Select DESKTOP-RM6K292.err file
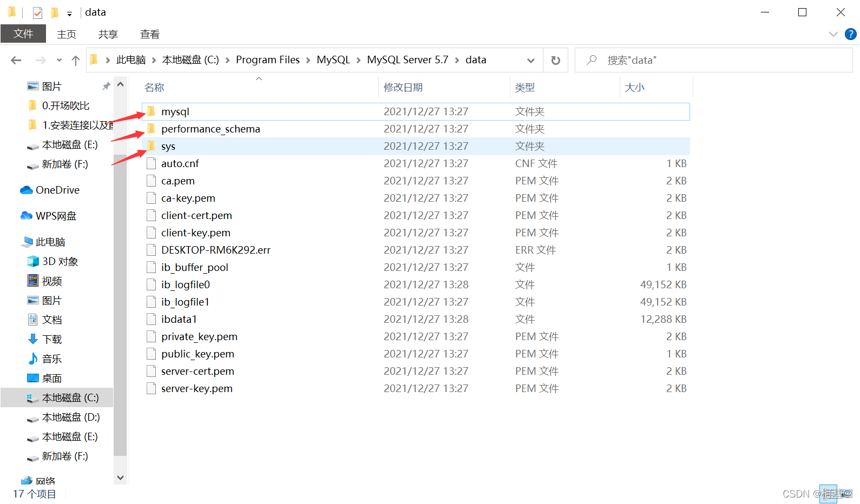This screenshot has width=860, height=504. click(416, 250)
